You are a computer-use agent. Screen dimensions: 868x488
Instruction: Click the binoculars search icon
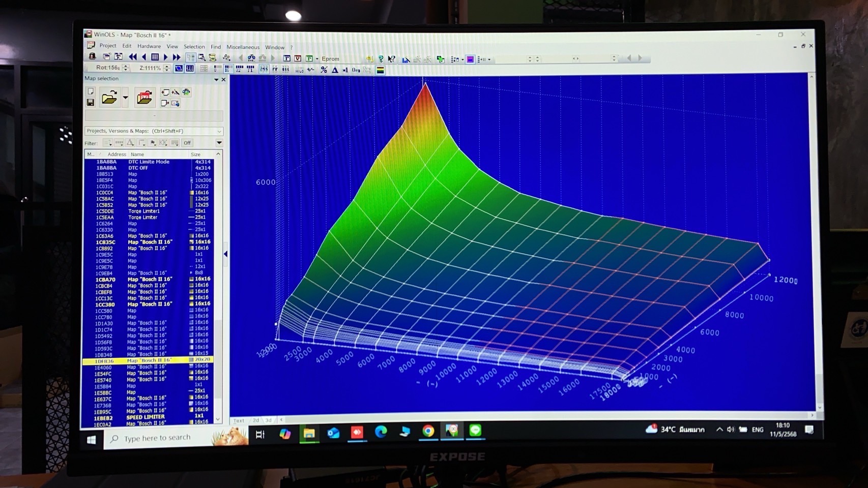click(251, 58)
